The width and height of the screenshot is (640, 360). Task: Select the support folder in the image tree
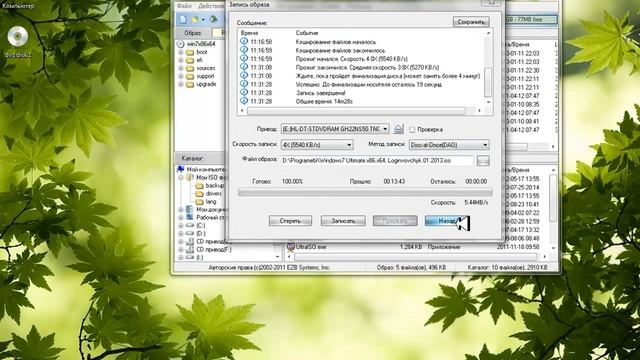pos(205,76)
